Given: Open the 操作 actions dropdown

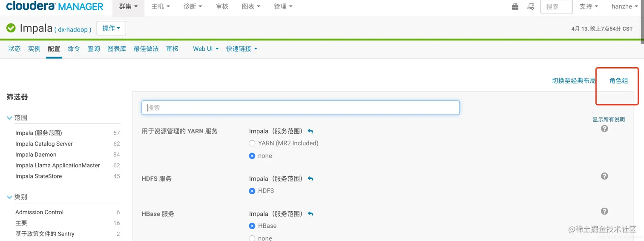Looking at the screenshot, I should (111, 28).
